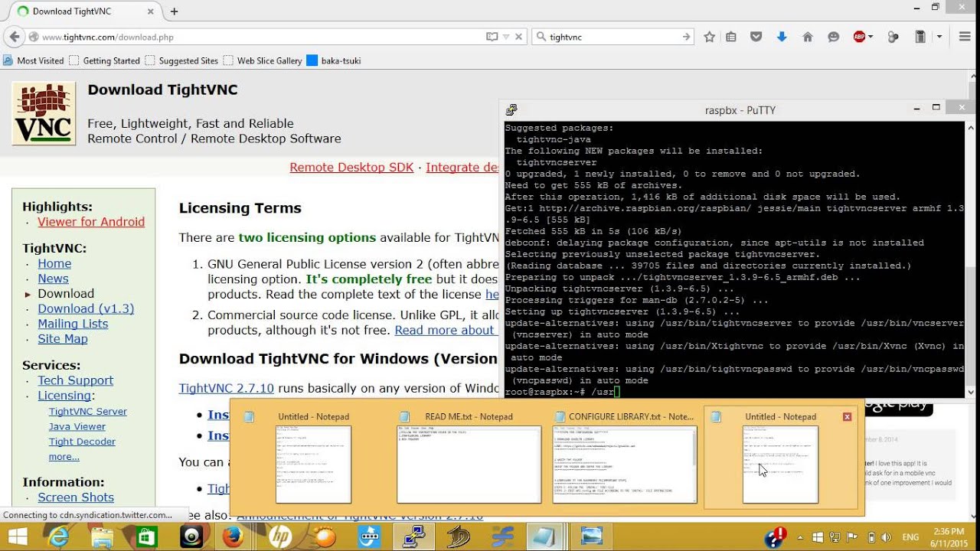The height and width of the screenshot is (551, 980).
Task: Open the address bar history dropdown arrow
Action: (506, 37)
